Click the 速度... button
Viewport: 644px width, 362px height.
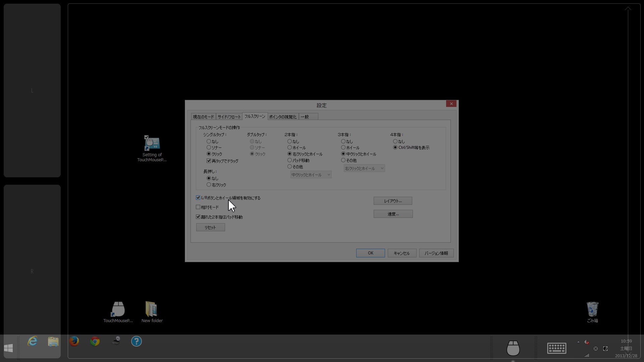pos(393,214)
